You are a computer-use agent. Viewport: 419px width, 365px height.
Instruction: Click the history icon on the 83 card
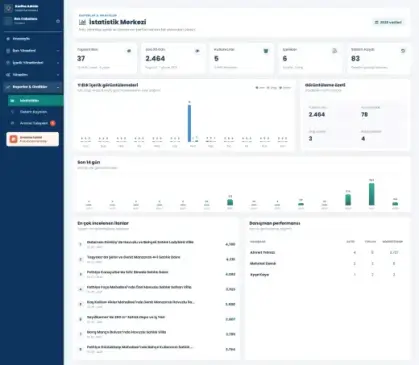click(403, 51)
